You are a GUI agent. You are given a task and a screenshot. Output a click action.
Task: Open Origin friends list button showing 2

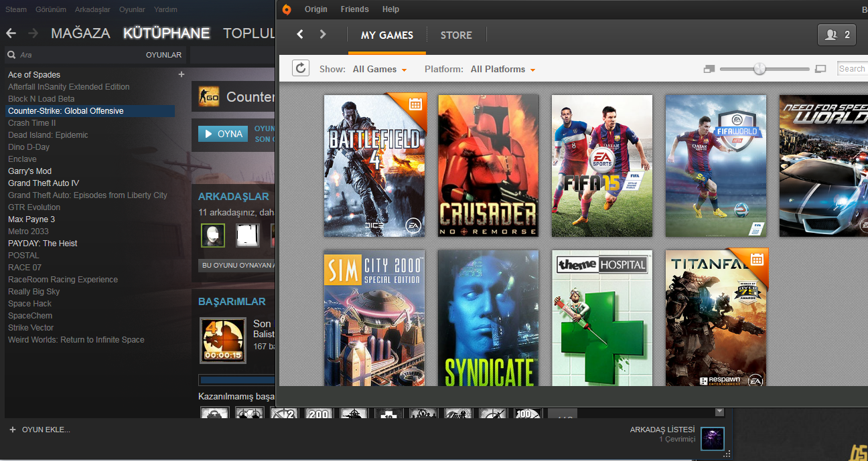pos(837,35)
